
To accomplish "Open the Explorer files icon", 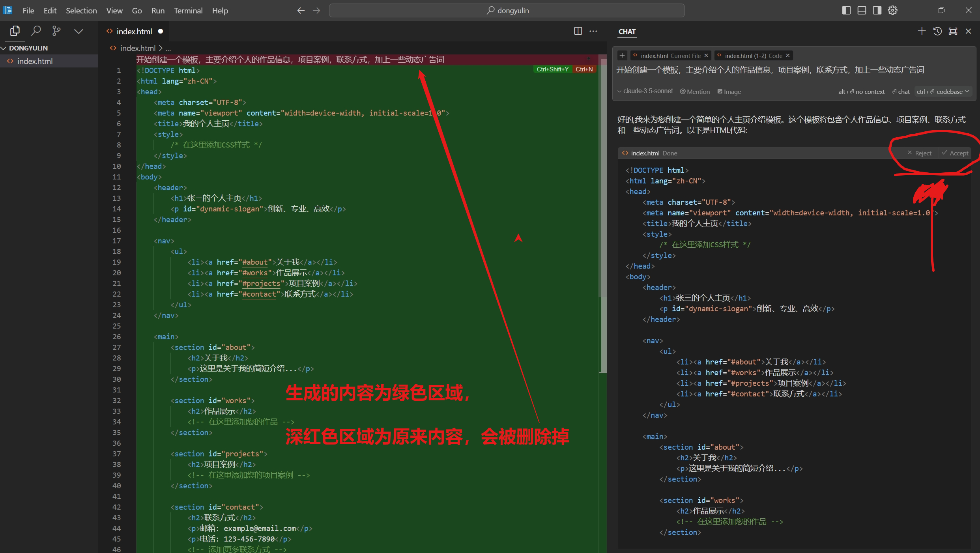I will 15,31.
